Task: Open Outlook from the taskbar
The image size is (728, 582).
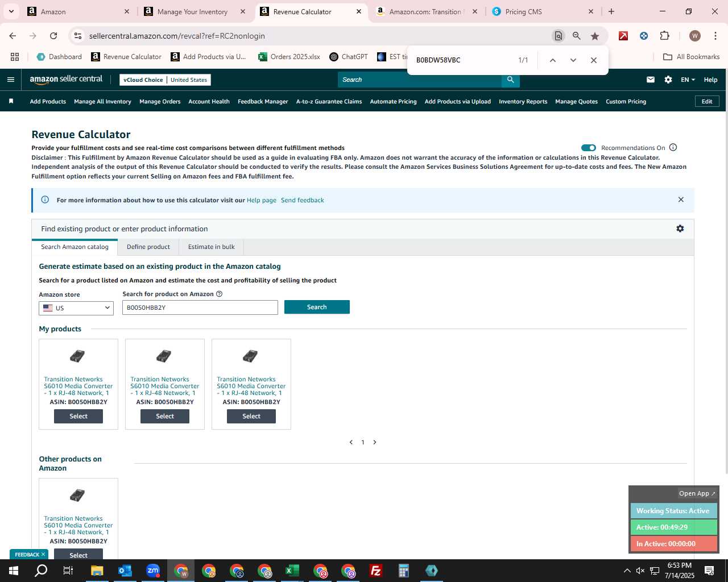Action: pyautogui.click(x=125, y=571)
